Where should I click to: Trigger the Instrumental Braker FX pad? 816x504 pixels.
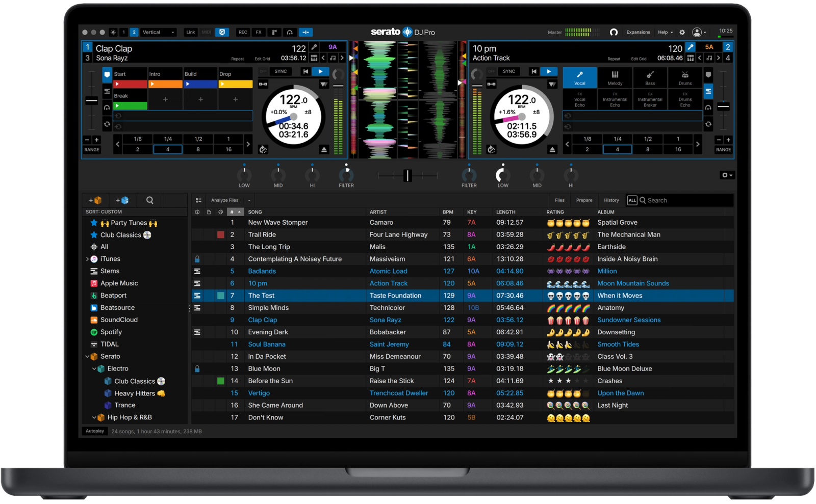pos(650,99)
